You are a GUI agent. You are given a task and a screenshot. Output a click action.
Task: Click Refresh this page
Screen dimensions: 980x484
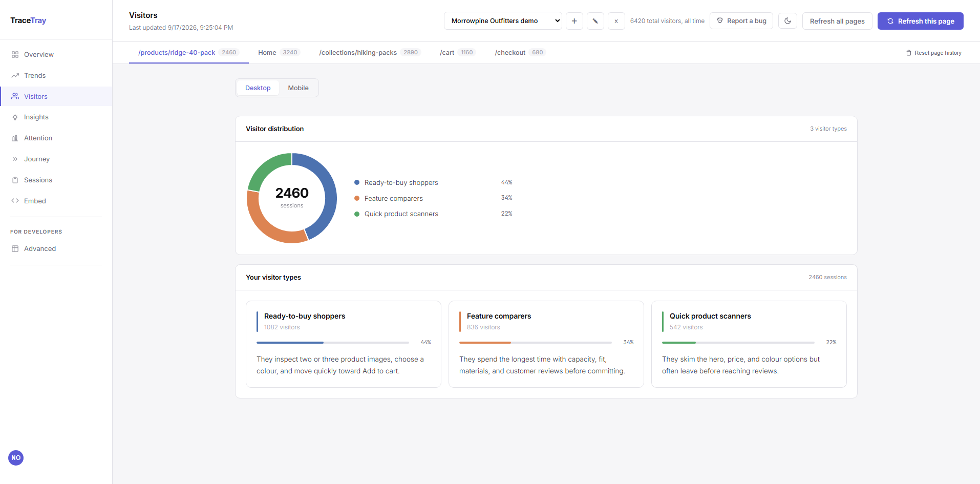pos(921,21)
